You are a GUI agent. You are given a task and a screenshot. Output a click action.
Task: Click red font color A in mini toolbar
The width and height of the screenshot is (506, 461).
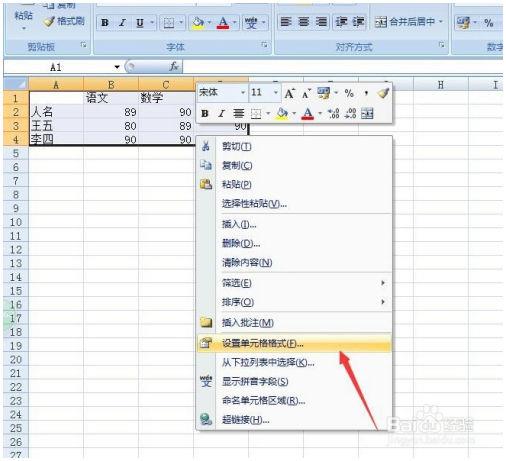click(308, 114)
